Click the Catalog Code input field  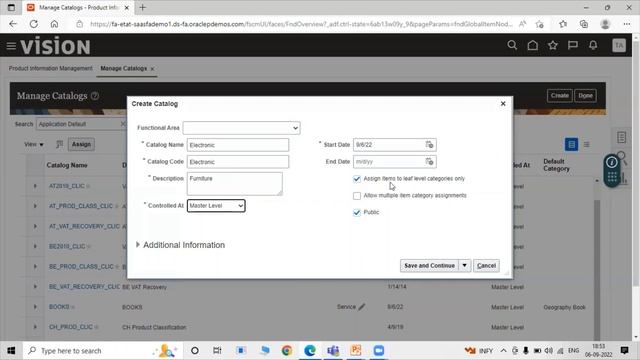[x=238, y=162]
